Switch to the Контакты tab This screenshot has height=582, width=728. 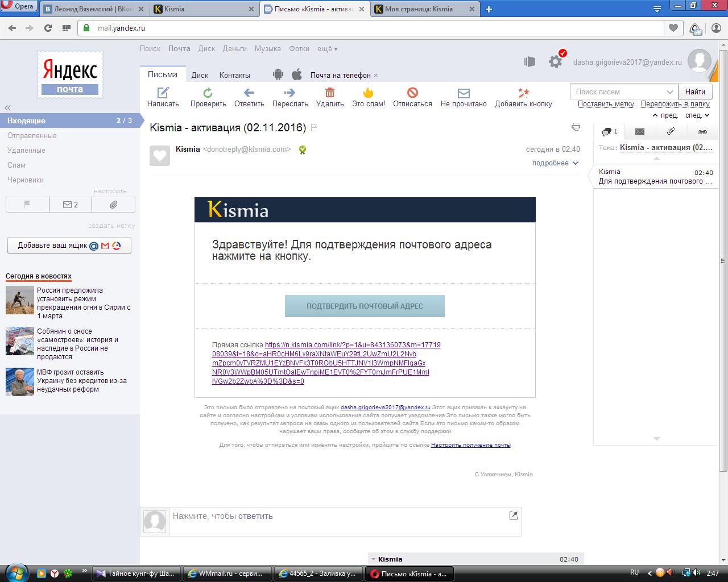tap(234, 75)
